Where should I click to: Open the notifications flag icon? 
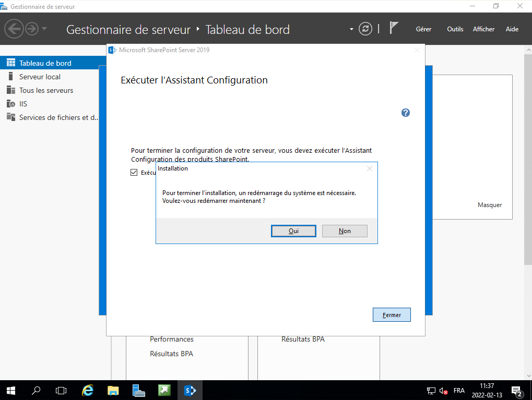pyautogui.click(x=394, y=28)
